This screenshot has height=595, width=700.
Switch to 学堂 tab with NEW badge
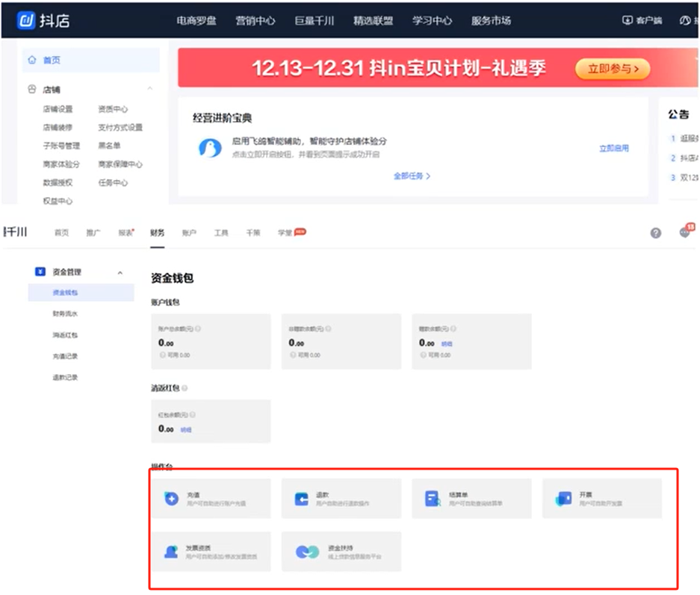pos(291,232)
